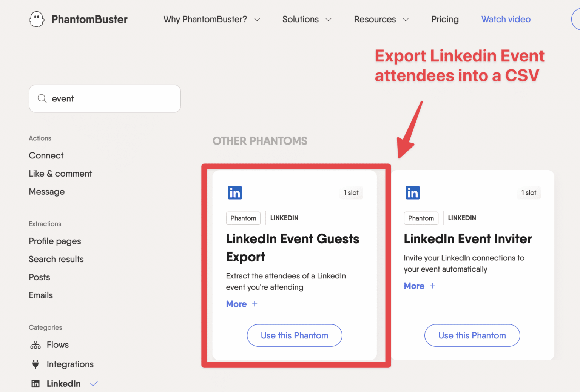
Task: Select the LinkedIn icon on Event Inviter card
Action: 413,192
